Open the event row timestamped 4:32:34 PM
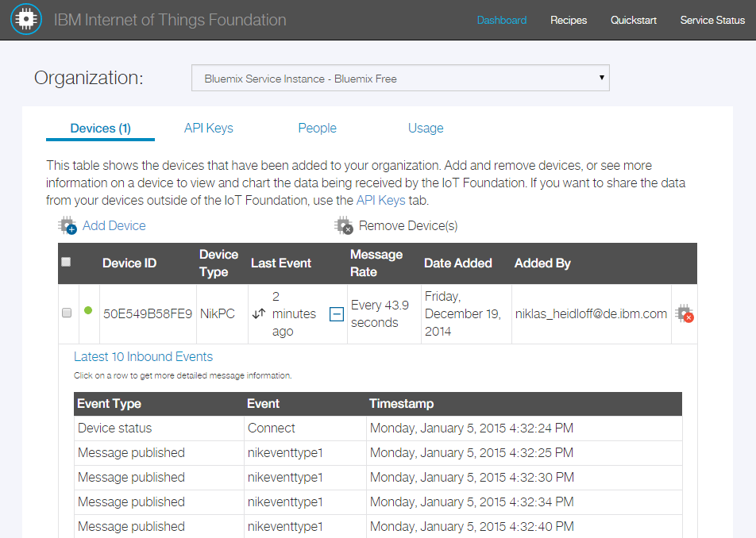 [378, 501]
